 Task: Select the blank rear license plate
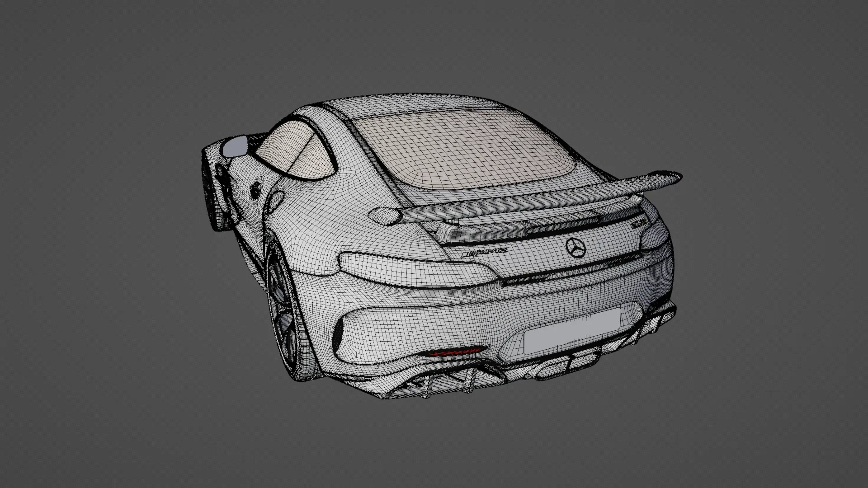pos(571,331)
